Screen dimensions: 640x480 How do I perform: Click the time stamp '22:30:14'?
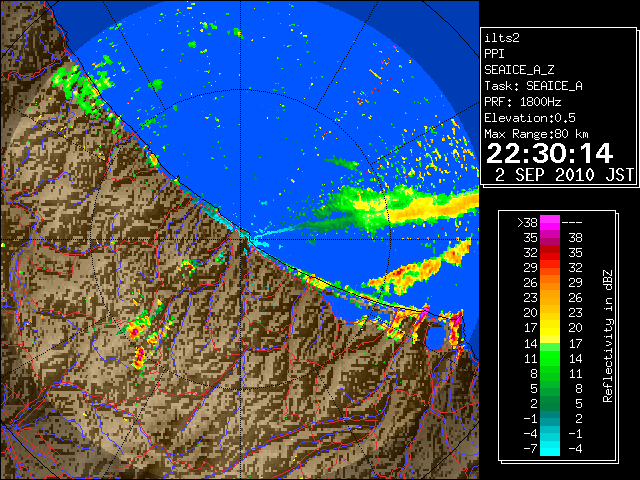pyautogui.click(x=550, y=153)
